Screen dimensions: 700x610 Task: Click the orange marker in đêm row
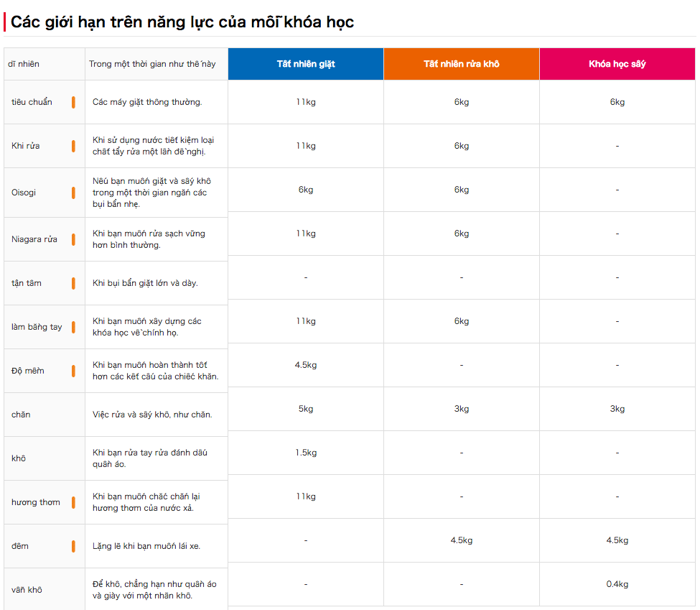[73, 546]
